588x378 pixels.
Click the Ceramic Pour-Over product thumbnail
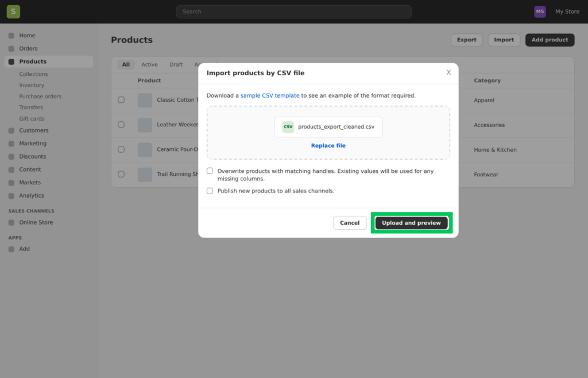click(145, 149)
